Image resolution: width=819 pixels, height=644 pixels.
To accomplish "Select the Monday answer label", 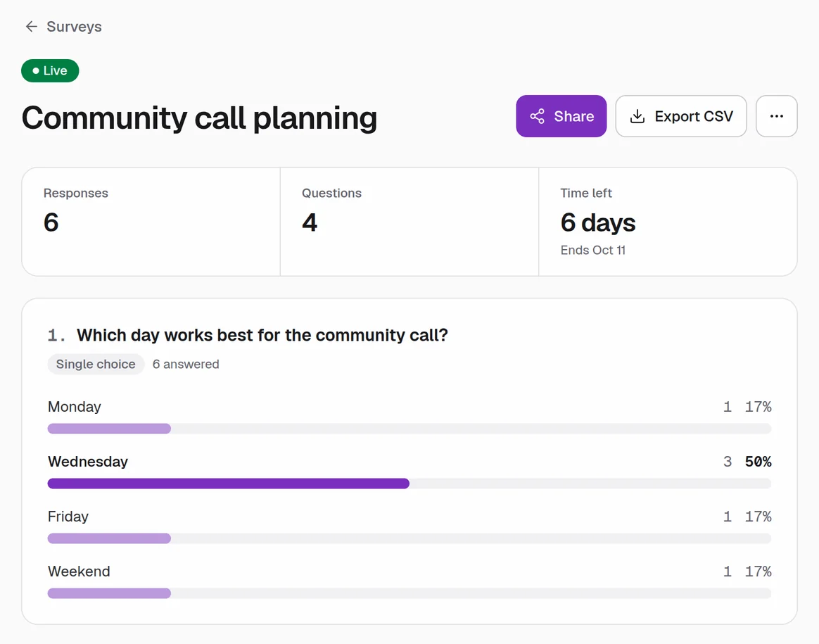I will pos(74,407).
